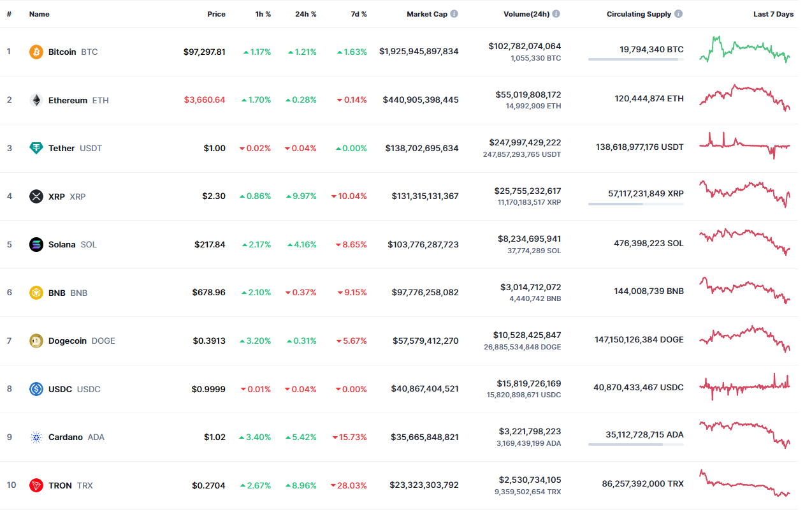This screenshot has width=812, height=514.
Task: Click TRON 7d change 28.03%
Action: click(x=349, y=485)
